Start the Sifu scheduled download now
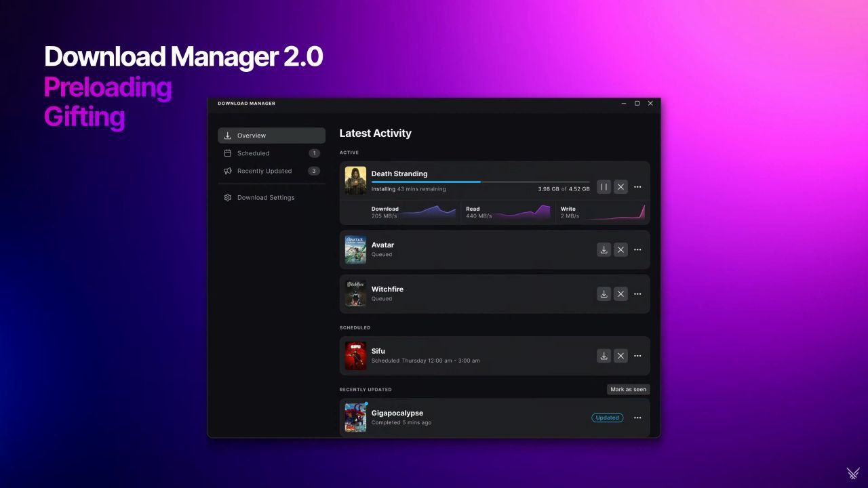The image size is (868, 488). [604, 355]
